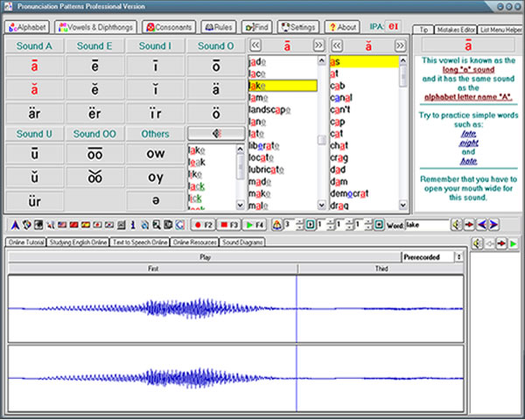Open the Studying English Online tab
The height and width of the screenshot is (420, 525).
(78, 242)
